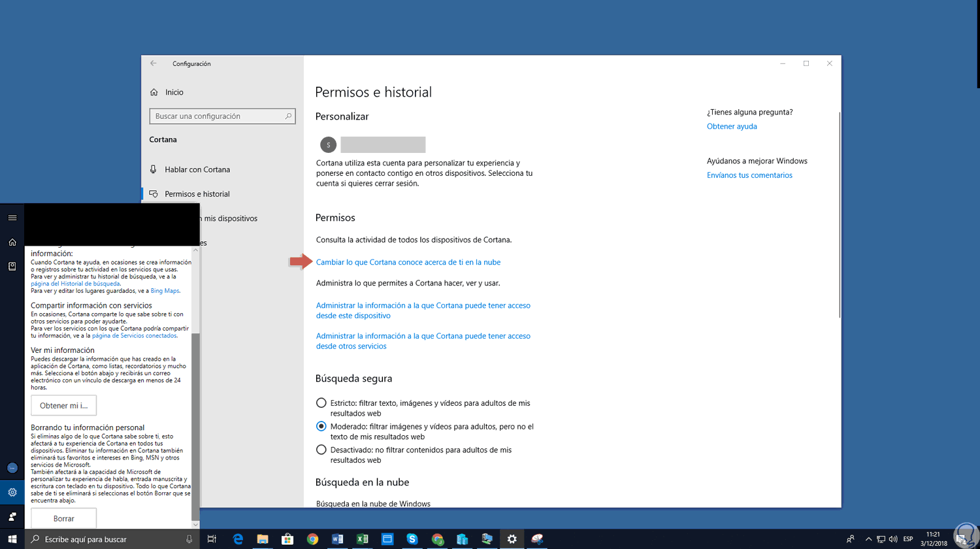Open the Cortana feedback icon
This screenshot has width=980, height=549.
click(x=12, y=516)
